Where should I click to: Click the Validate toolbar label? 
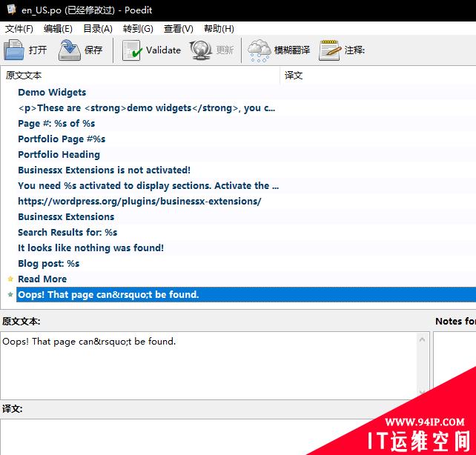pyautogui.click(x=163, y=50)
